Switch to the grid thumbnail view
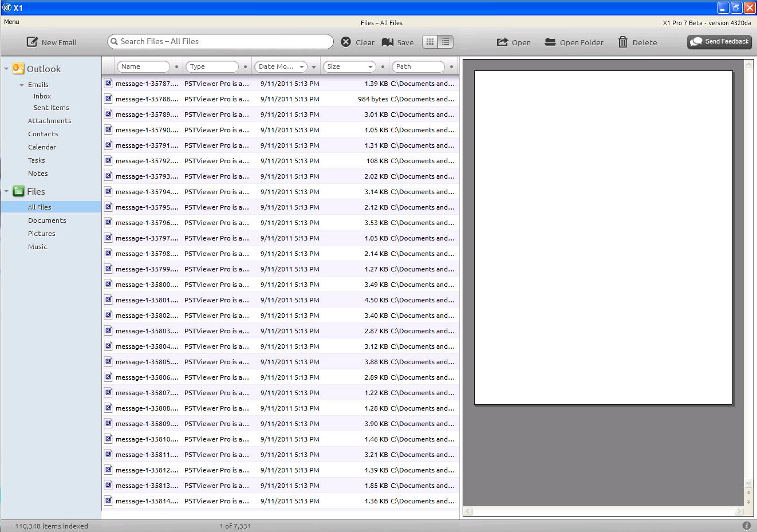The image size is (757, 532). tap(430, 42)
